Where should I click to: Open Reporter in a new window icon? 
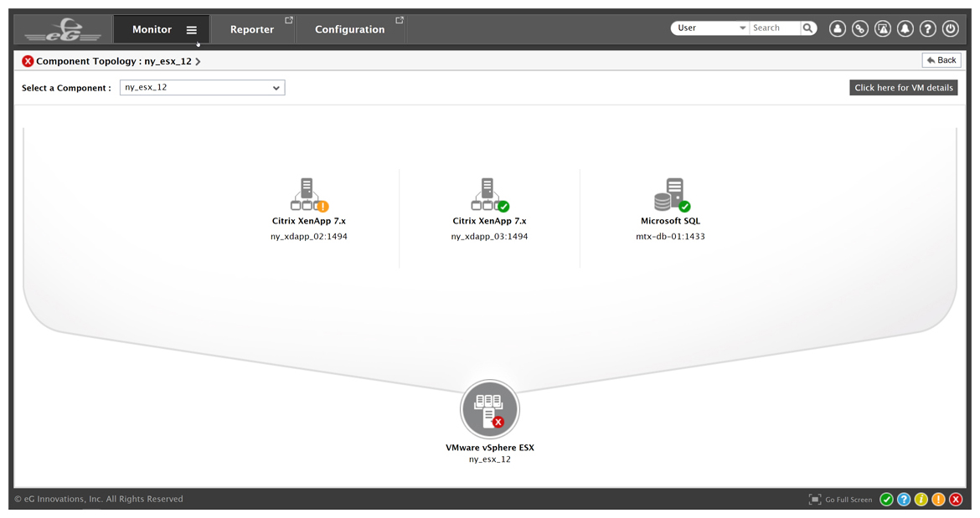click(x=289, y=20)
